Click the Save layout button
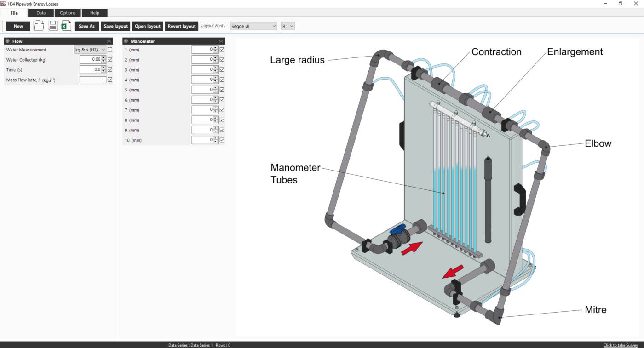This screenshot has height=348, width=644. pos(115,26)
